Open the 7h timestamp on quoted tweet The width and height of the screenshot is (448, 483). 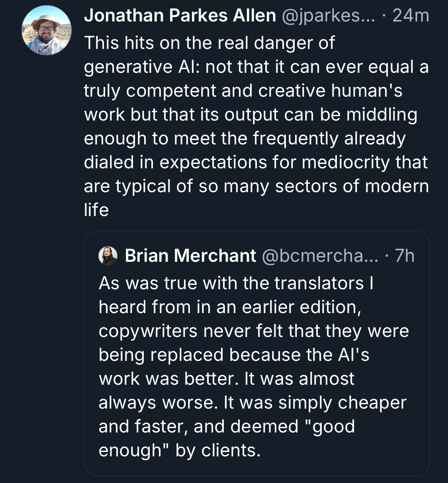coord(404,255)
